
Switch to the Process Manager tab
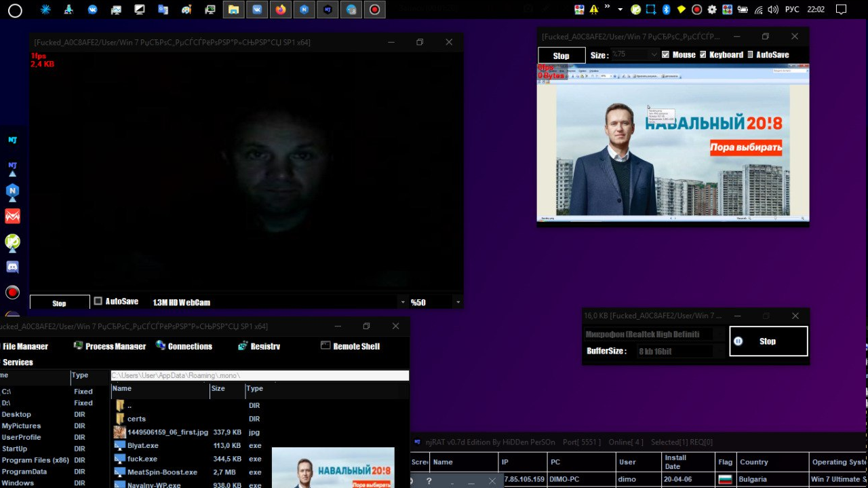tap(110, 346)
